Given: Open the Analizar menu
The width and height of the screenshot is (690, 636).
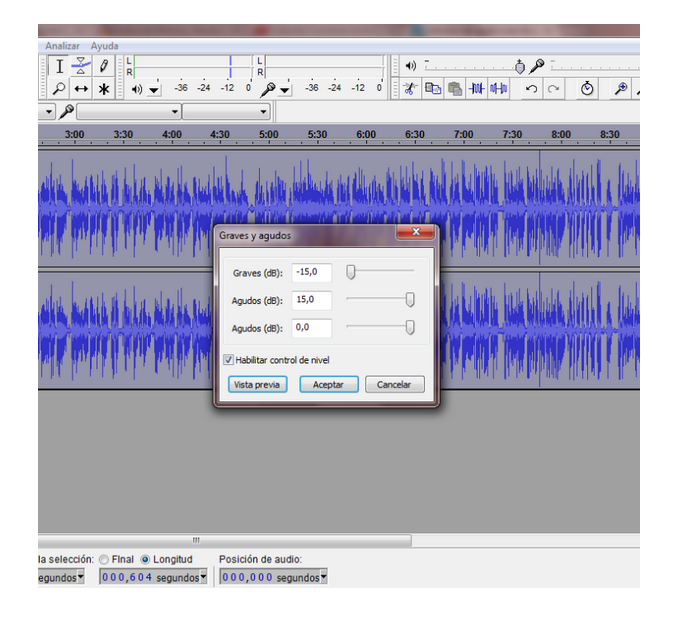Looking at the screenshot, I should [x=62, y=46].
